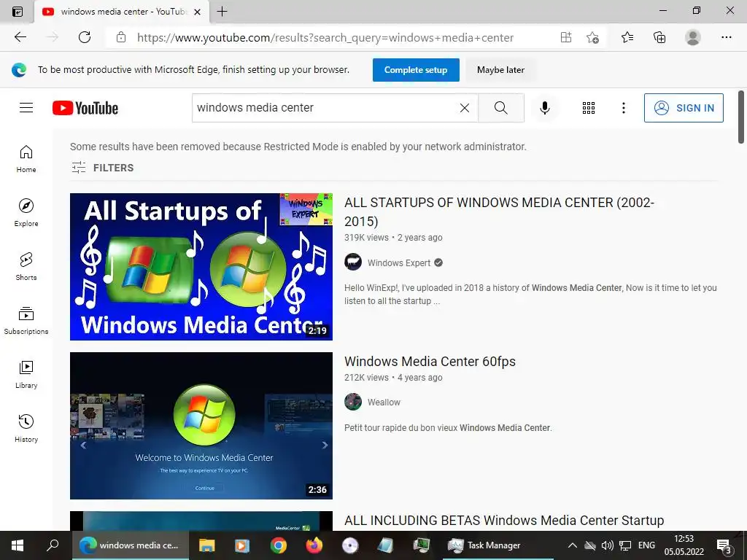Open YouTube settings three-dot menu
747x560 pixels.
(623, 108)
